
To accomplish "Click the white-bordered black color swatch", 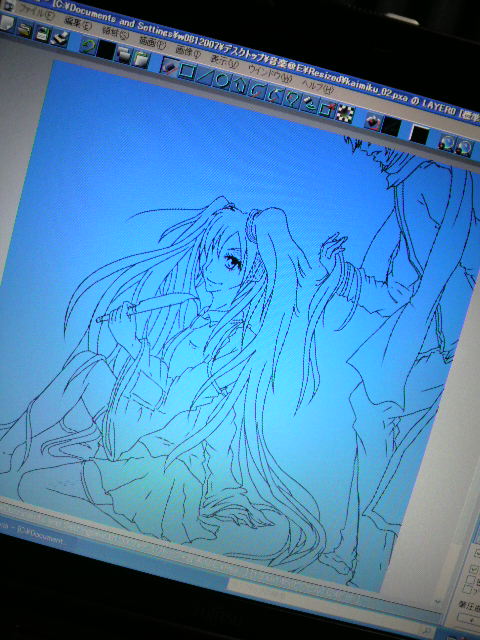I will coord(419,134).
